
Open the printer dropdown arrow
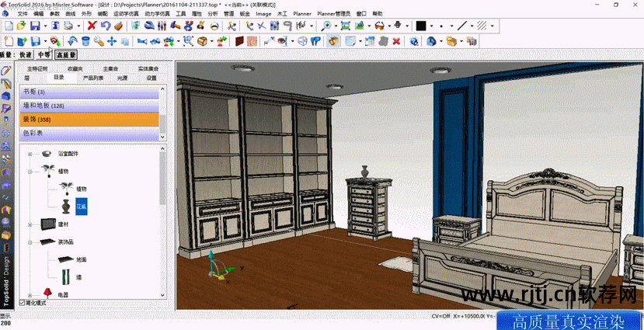(78, 26)
